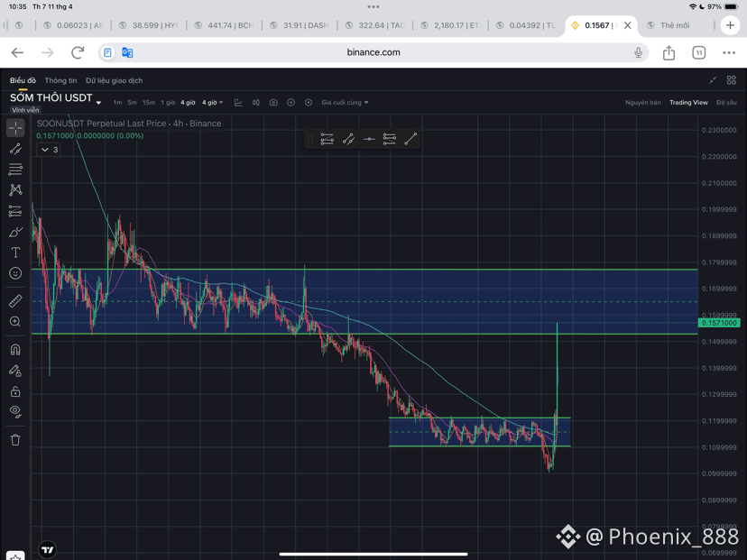Viewport: 747px width, 560px height.
Task: Select the pattern drawing tool in sidebar
Action: pyautogui.click(x=15, y=190)
